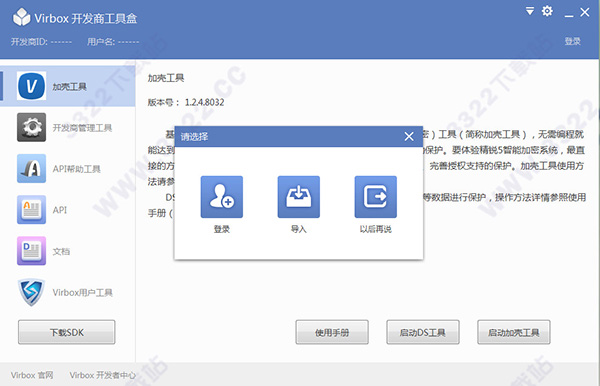The width and height of the screenshot is (600, 386).
Task: Open the API sidebar label
Action: [x=60, y=210]
